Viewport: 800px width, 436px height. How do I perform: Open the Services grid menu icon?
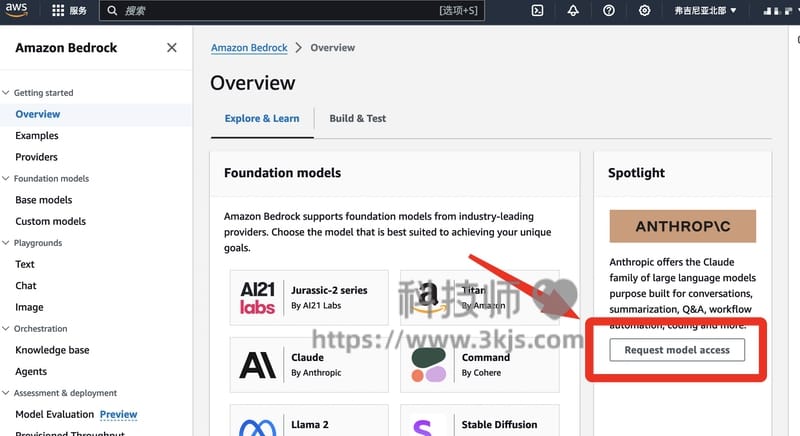click(58, 11)
